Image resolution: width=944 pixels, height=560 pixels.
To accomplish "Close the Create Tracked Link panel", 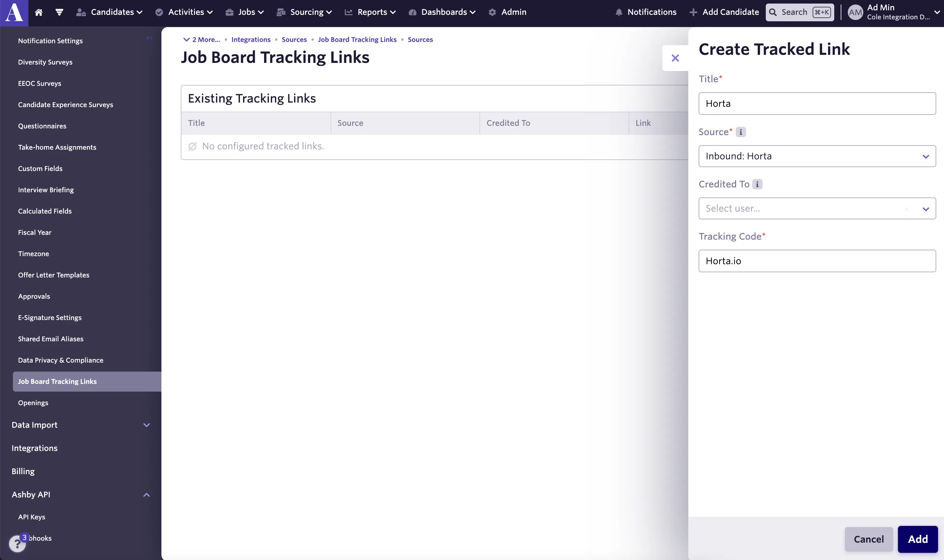I will [x=675, y=58].
